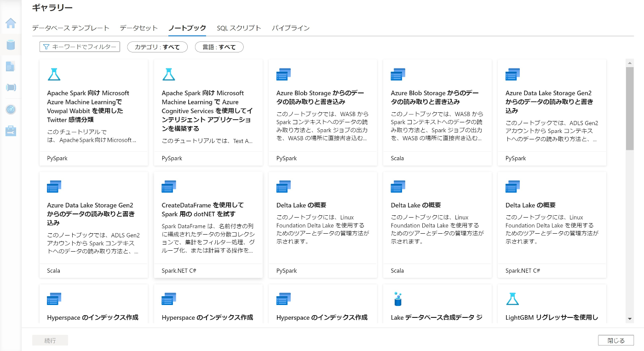Select the ノートブック tab

[x=187, y=28]
